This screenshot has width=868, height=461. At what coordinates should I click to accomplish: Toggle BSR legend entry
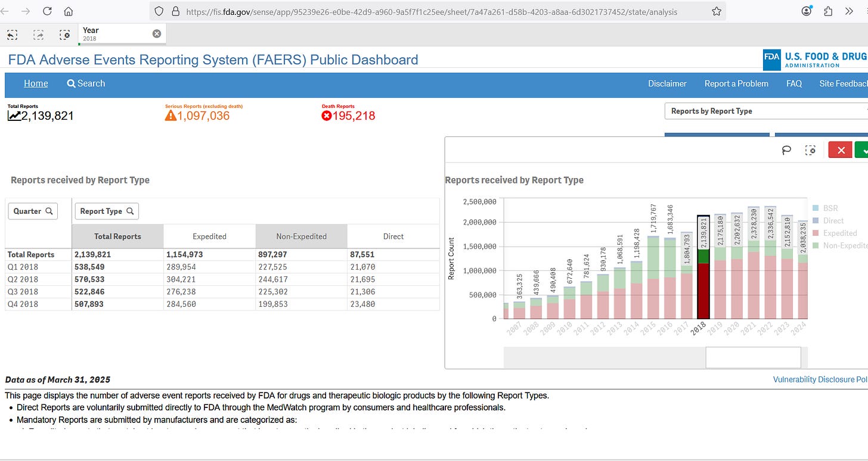826,208
